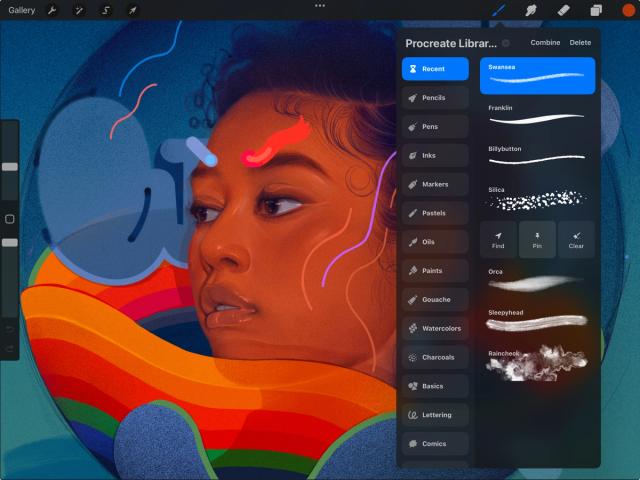Open the Paints brush category

[435, 271]
